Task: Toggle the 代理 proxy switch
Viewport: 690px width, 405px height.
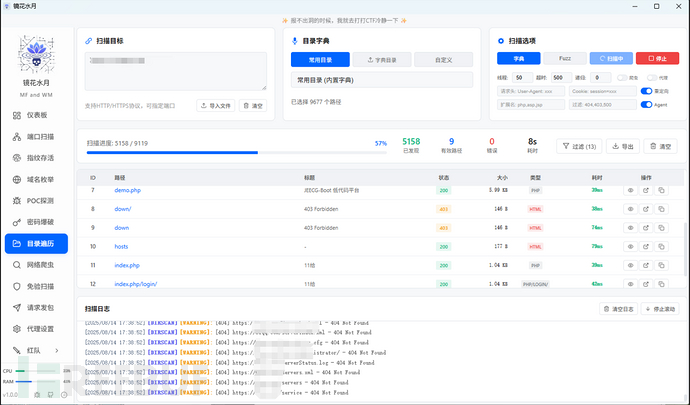Action: pos(652,77)
